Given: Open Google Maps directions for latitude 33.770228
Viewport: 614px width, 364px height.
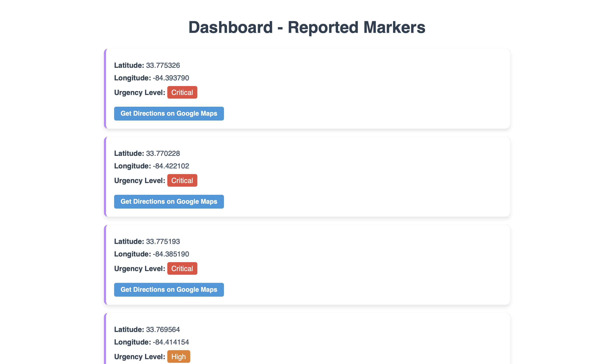Looking at the screenshot, I should [x=169, y=201].
